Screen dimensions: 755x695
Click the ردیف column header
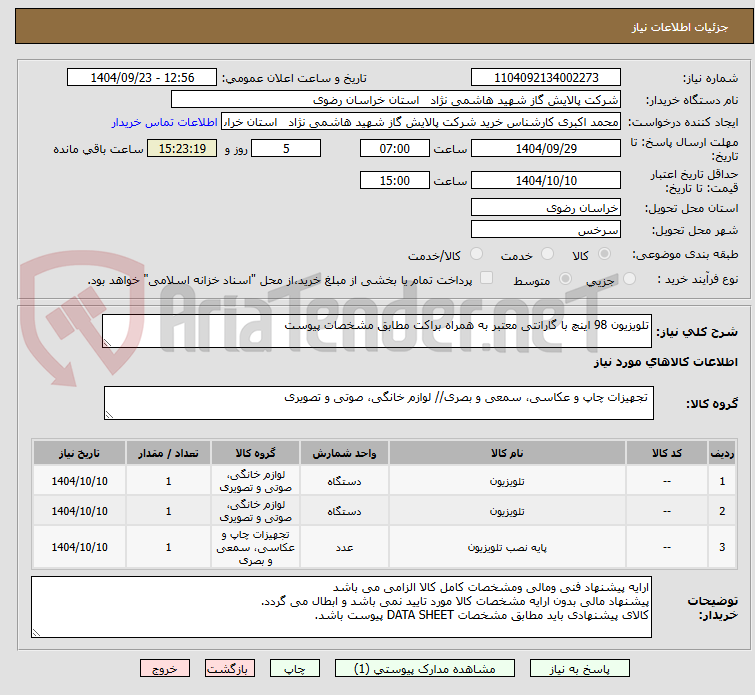click(722, 453)
